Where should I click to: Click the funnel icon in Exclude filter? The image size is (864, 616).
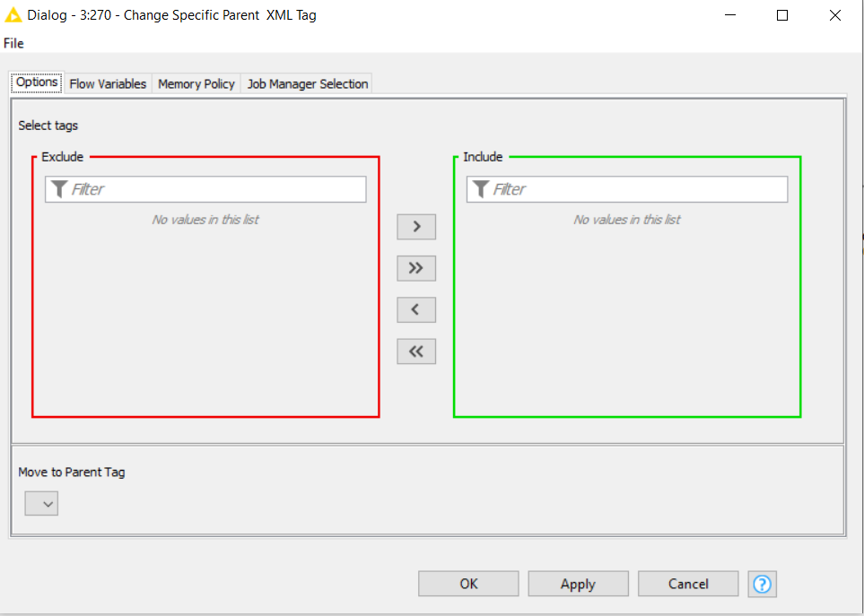pos(59,189)
